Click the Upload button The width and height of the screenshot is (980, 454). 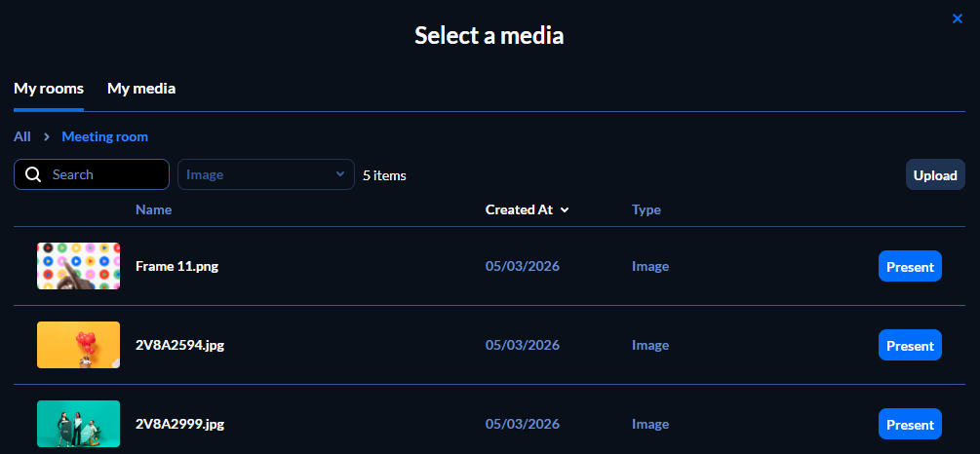tap(934, 174)
